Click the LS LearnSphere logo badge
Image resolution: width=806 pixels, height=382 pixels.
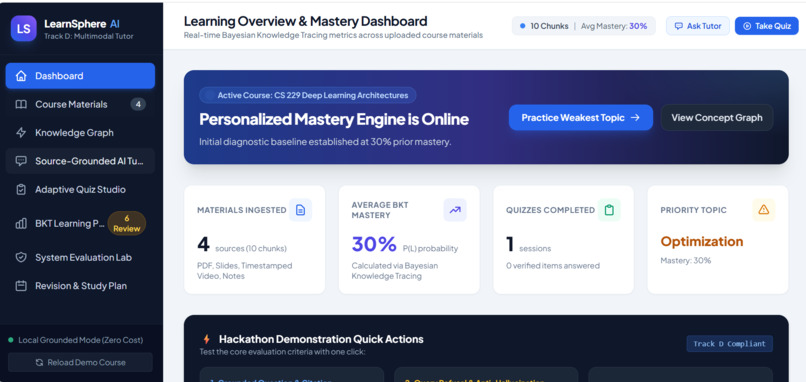pyautogui.click(x=24, y=29)
